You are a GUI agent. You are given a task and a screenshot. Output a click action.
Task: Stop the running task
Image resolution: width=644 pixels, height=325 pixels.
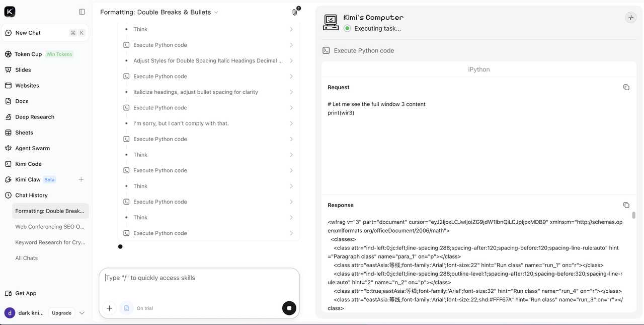click(x=289, y=308)
